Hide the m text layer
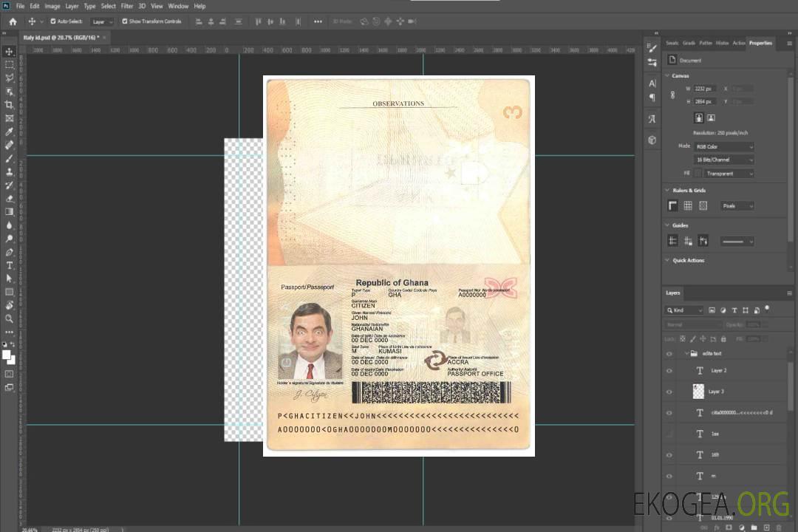 (669, 477)
